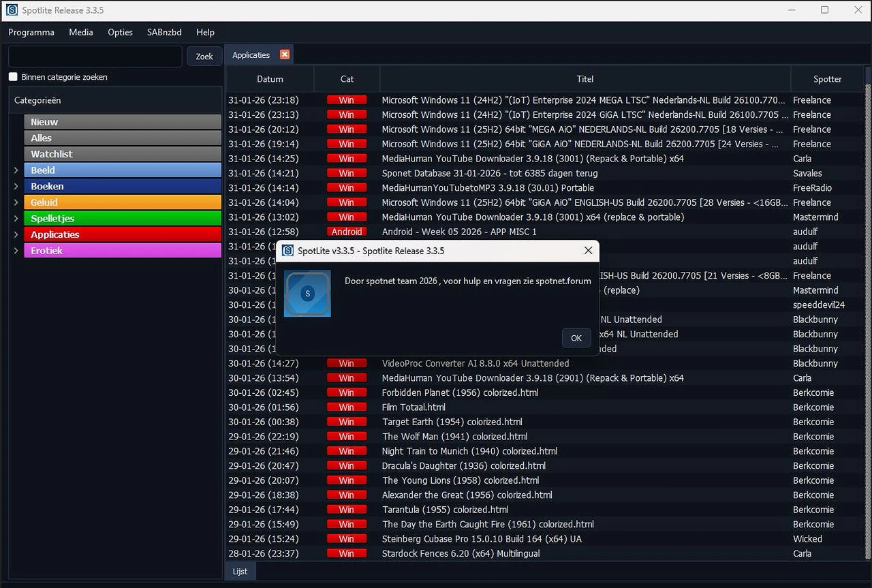
Task: Enable the Binnen categorie zoeken checkbox
Action: (x=12, y=76)
